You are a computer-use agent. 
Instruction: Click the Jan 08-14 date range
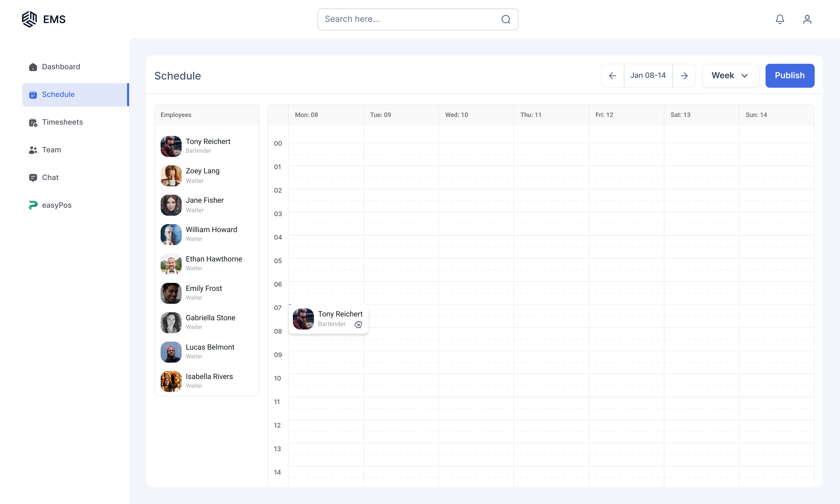pos(648,75)
